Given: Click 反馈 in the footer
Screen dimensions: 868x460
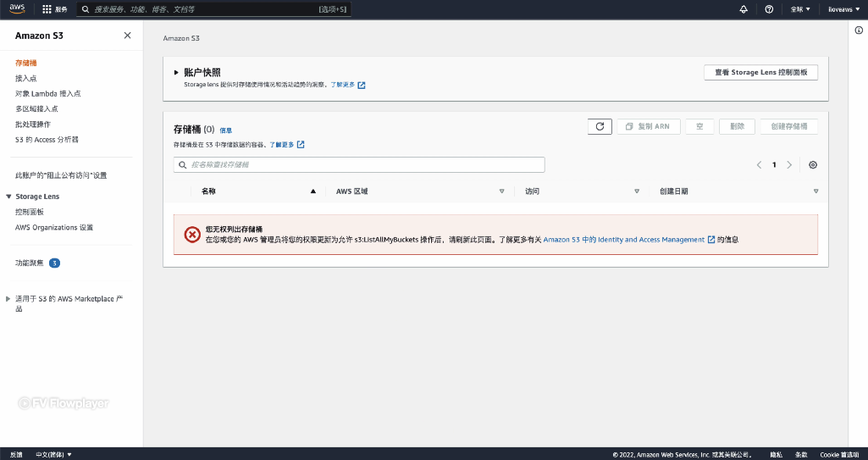Looking at the screenshot, I should coord(17,454).
